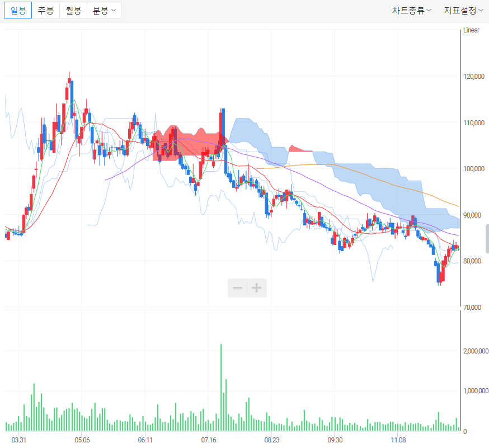Click the 110,000 price axis label
This screenshot has width=489, height=448.
pos(474,123)
